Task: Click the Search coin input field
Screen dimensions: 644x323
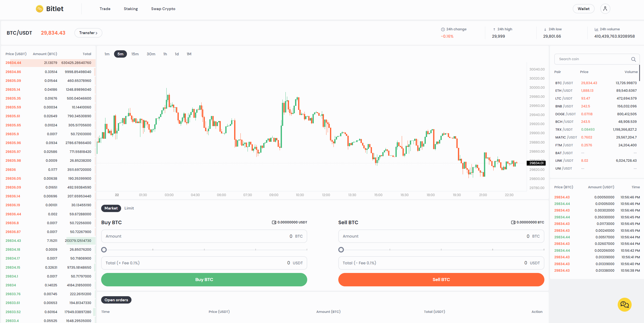Action: click(x=589, y=59)
